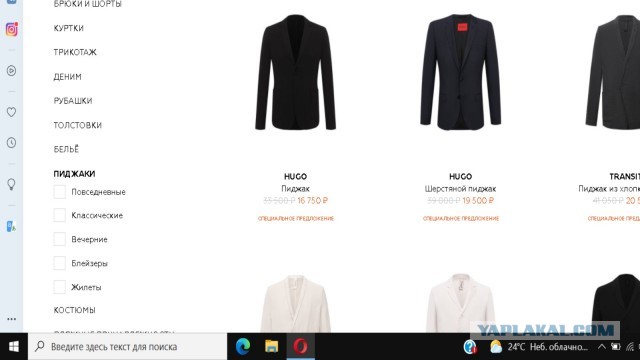Open bookmarks via the sidebar heart icon

pyautogui.click(x=11, y=112)
